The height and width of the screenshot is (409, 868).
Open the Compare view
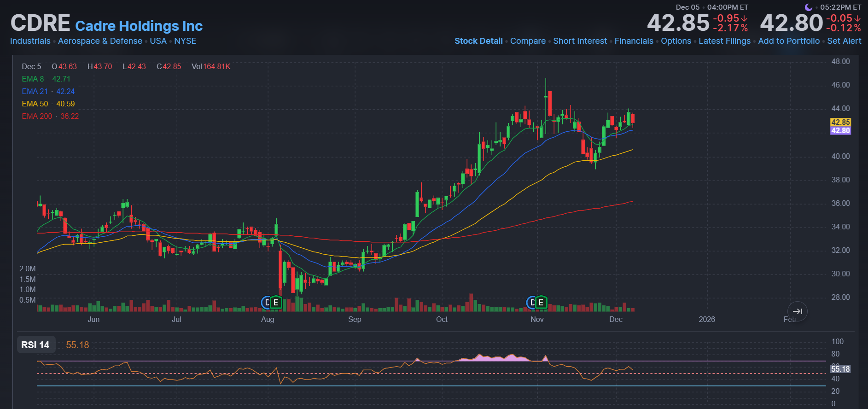528,41
